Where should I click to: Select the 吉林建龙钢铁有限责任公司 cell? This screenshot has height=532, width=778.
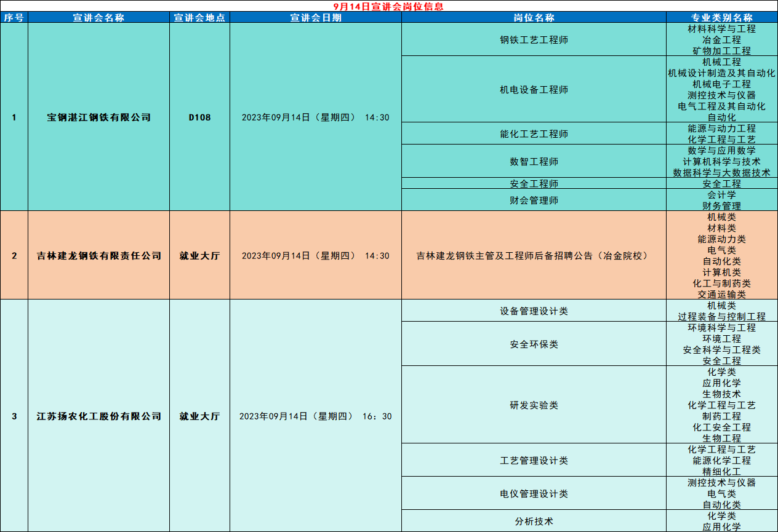(98, 256)
